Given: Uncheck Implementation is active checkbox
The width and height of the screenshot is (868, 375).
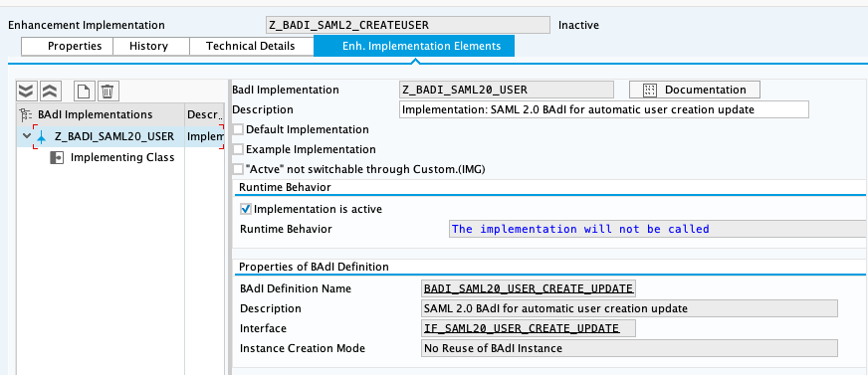Looking at the screenshot, I should [x=246, y=209].
